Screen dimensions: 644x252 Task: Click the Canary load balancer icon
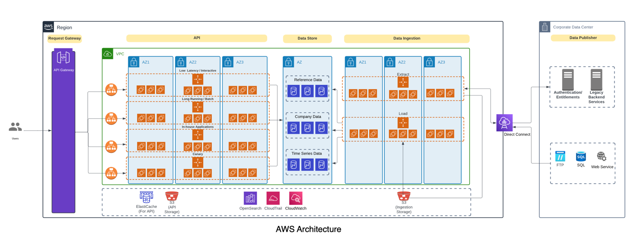(x=198, y=162)
